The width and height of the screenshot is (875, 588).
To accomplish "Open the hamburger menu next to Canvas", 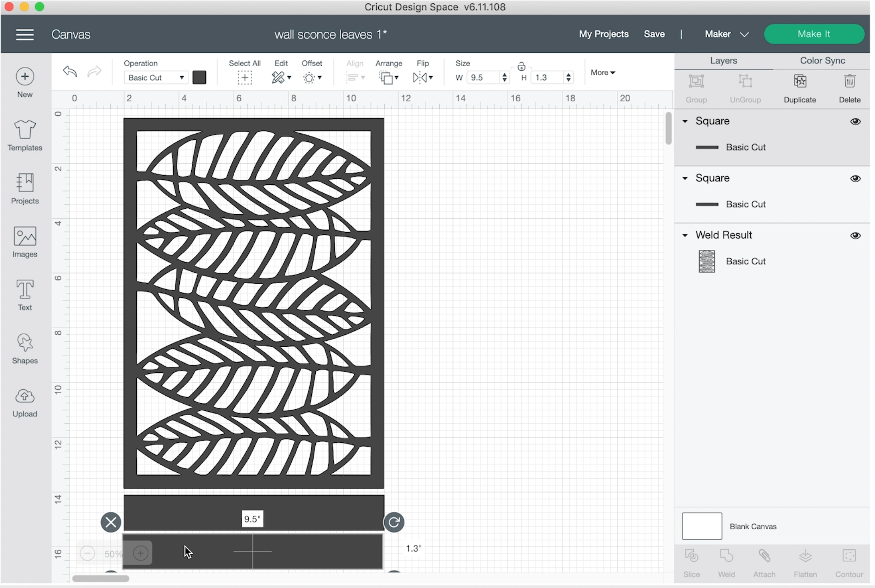I will [x=24, y=34].
